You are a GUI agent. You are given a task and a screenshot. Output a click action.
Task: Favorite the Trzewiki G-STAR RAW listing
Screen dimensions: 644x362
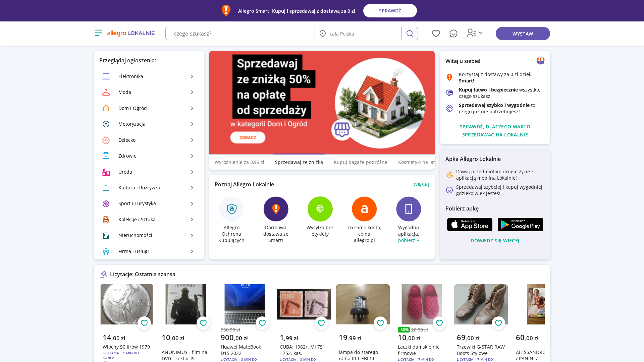tap(498, 323)
